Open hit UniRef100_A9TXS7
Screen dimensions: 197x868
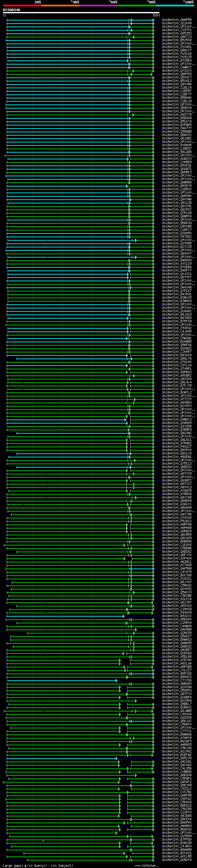point(177,484)
